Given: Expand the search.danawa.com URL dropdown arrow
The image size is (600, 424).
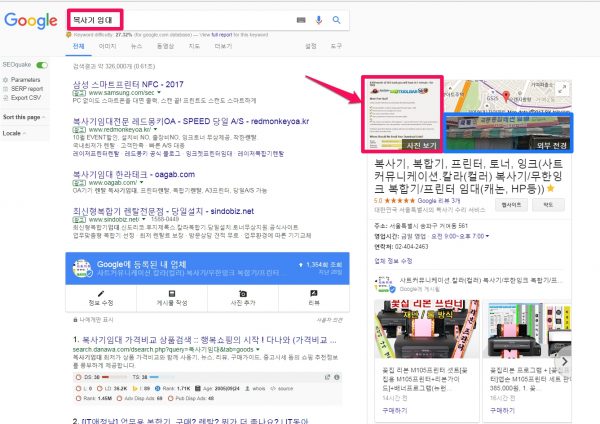Looking at the screenshot, I should point(258,349).
